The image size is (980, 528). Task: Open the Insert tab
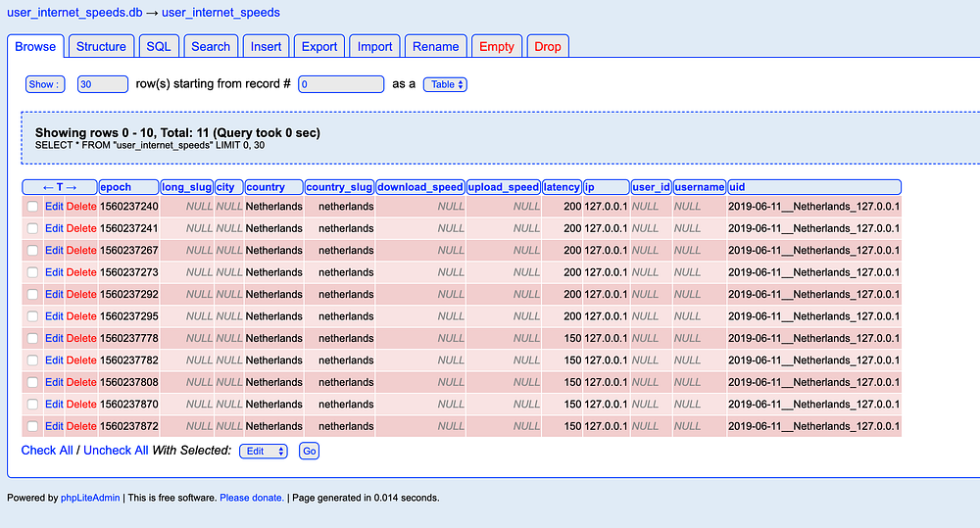[266, 46]
